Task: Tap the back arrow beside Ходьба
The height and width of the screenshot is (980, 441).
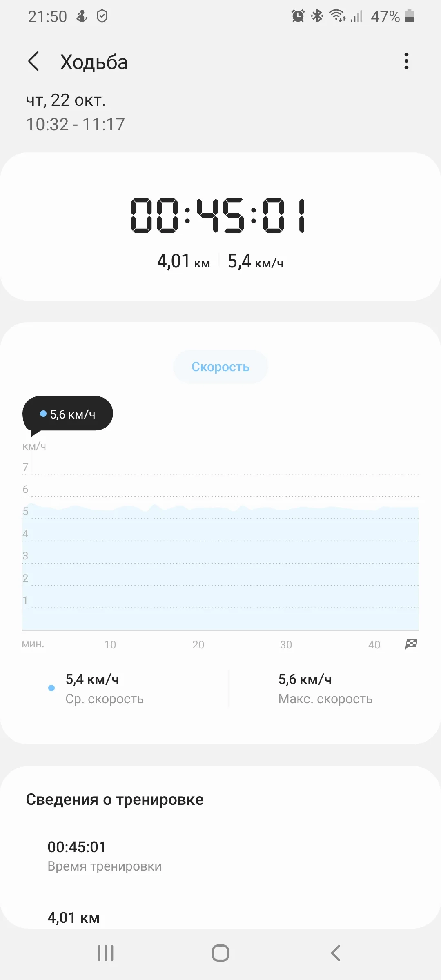Action: click(34, 62)
